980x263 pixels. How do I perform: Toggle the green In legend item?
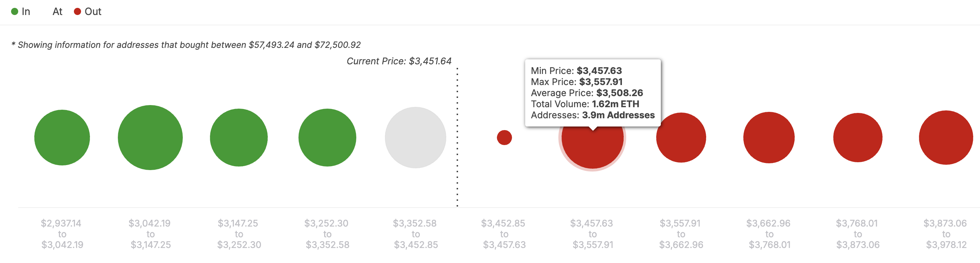pos(21,11)
